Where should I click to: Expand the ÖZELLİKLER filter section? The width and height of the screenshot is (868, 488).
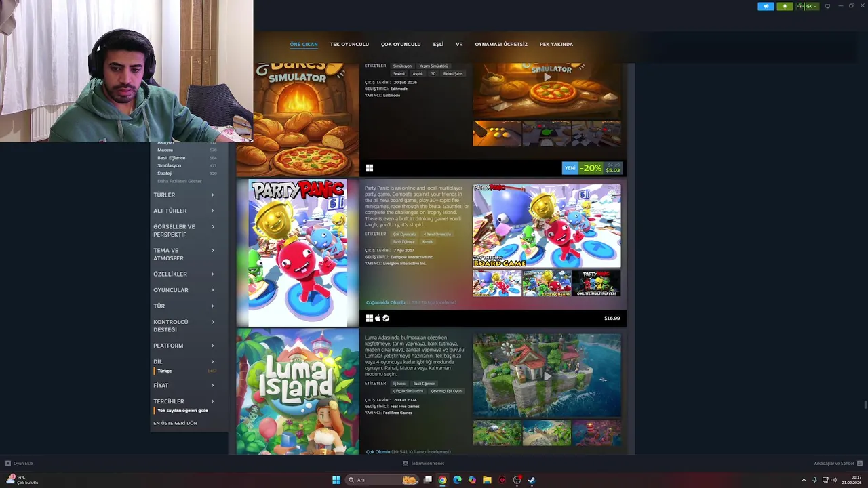point(184,274)
